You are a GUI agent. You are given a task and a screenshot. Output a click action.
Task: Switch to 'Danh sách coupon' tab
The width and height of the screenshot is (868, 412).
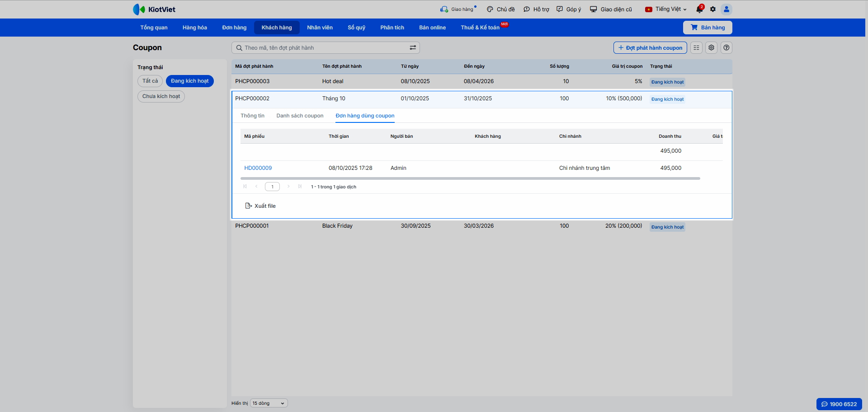300,116
